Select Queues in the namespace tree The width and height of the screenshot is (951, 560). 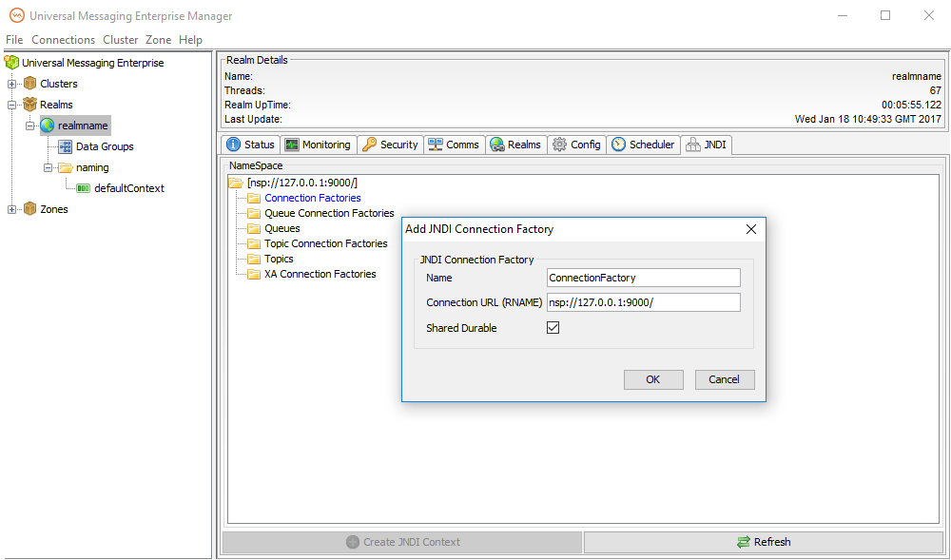pyautogui.click(x=282, y=228)
